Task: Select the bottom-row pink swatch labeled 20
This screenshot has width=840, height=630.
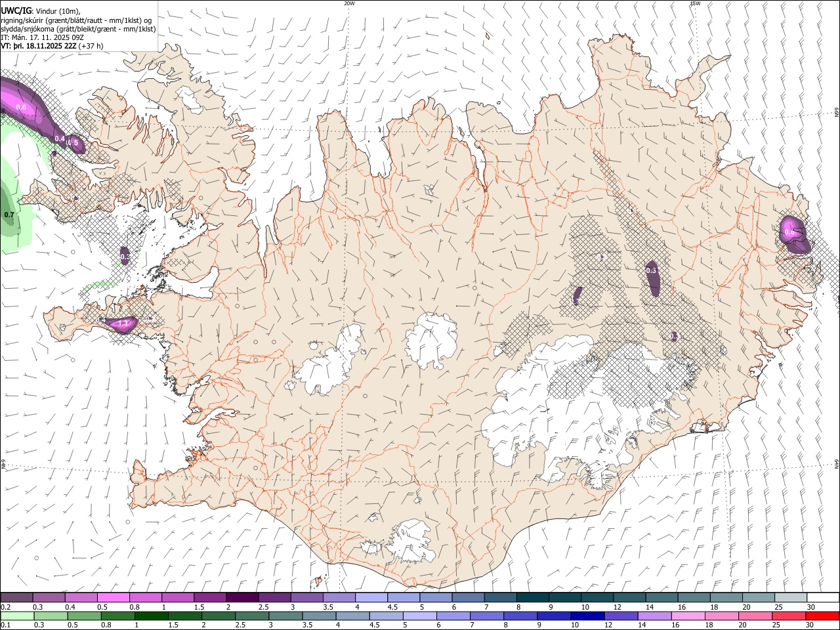Action: tap(755, 616)
